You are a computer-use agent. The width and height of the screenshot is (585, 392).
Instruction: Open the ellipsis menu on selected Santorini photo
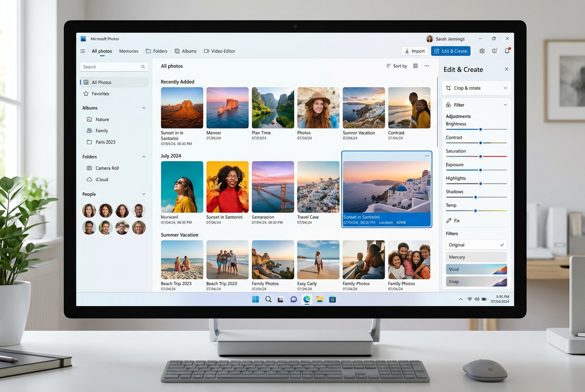pos(427,156)
